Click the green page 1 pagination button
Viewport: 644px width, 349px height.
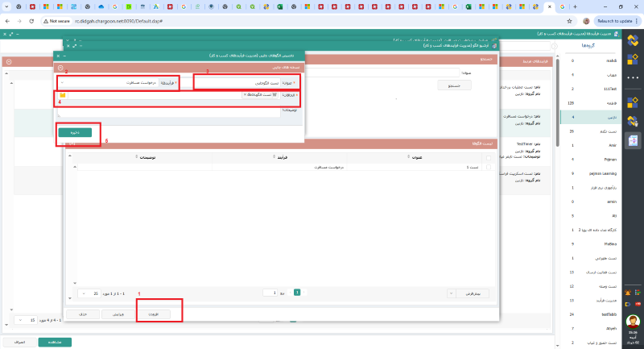pos(296,293)
